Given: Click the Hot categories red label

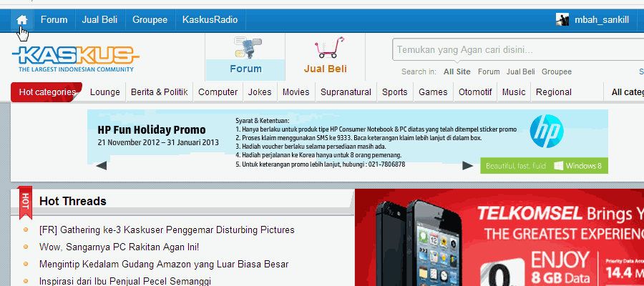Looking at the screenshot, I should click(x=47, y=92).
